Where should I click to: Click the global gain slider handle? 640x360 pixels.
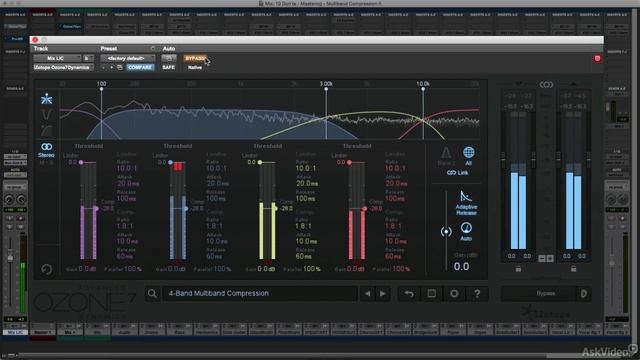(446, 232)
